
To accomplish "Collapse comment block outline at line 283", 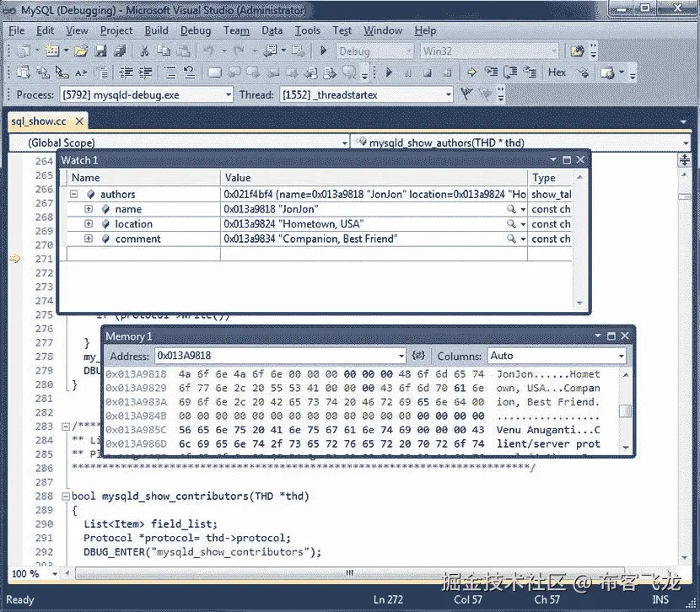I will point(66,427).
